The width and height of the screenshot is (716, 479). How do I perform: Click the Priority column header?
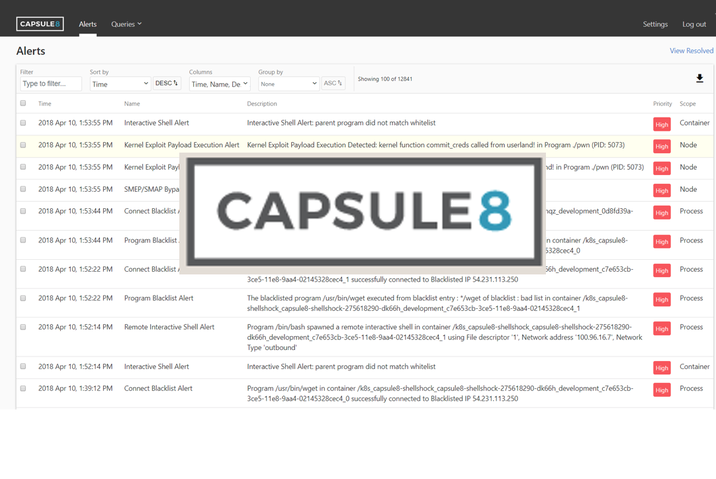[662, 104]
